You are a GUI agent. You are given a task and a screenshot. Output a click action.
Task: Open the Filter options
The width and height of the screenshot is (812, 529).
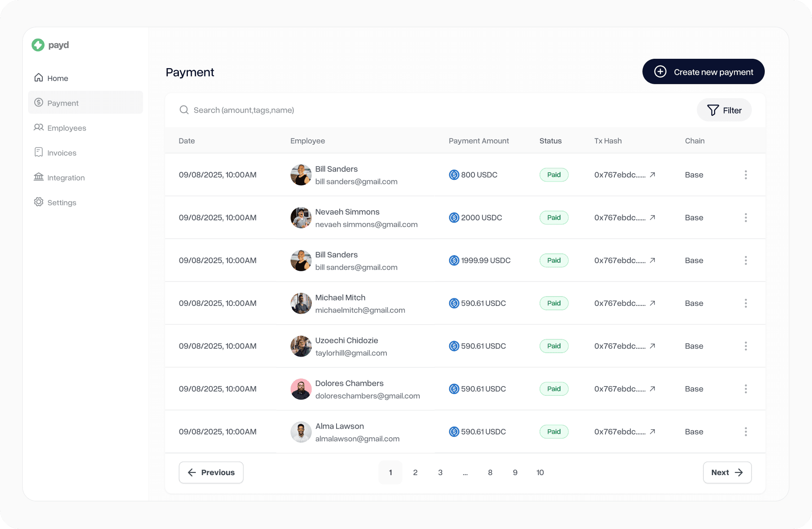pyautogui.click(x=724, y=110)
